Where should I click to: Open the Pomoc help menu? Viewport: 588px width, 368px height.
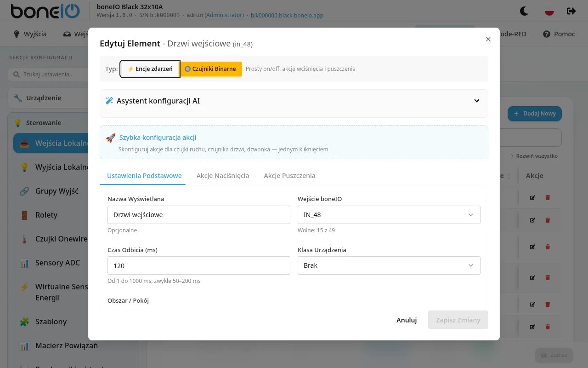coord(559,34)
